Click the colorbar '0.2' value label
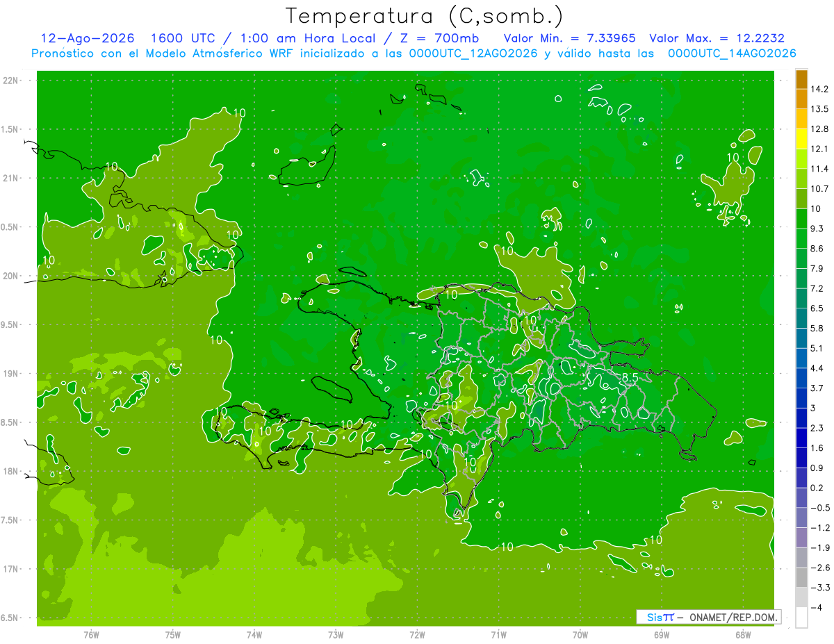The width and height of the screenshot is (834, 644). [x=817, y=488]
